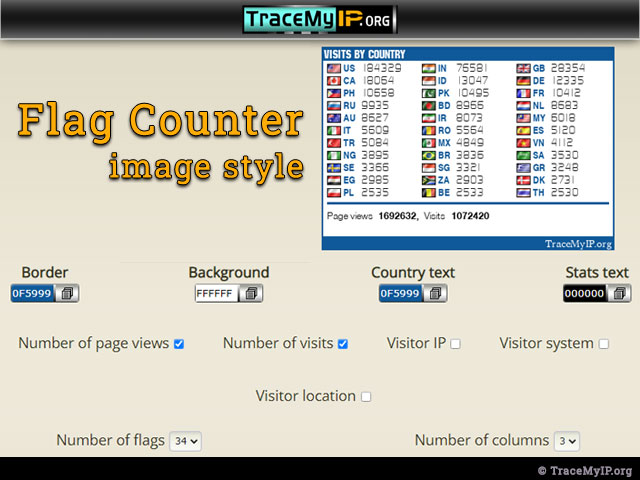Click the Visits by Country header
Image resolution: width=640 pixels, height=480 pixels.
(x=364, y=54)
